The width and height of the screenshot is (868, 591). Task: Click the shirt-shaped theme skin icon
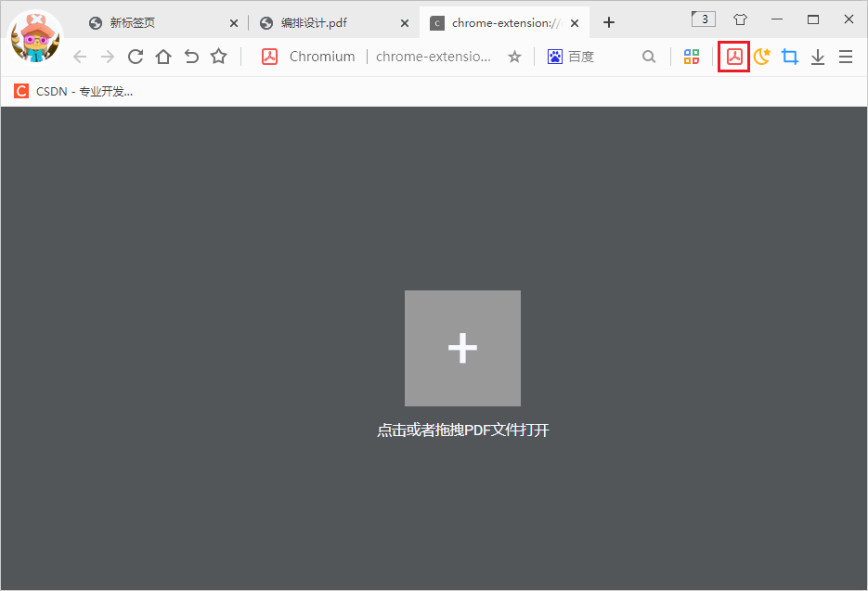pyautogui.click(x=740, y=19)
